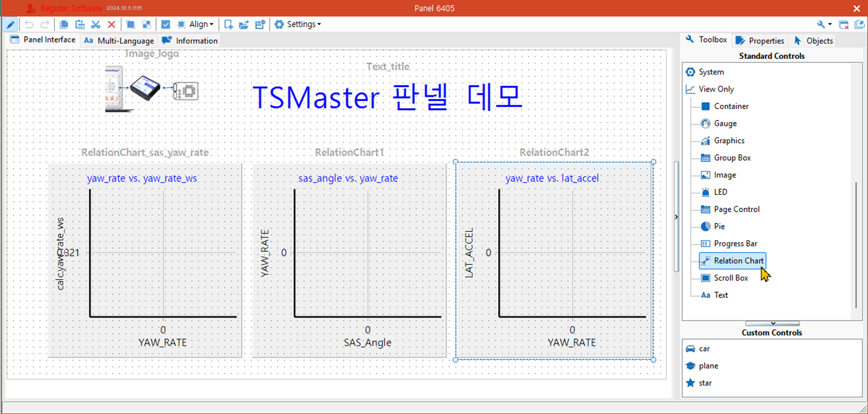Click the pop-out window icon
Screen dimensions: 868x414
[859, 24]
